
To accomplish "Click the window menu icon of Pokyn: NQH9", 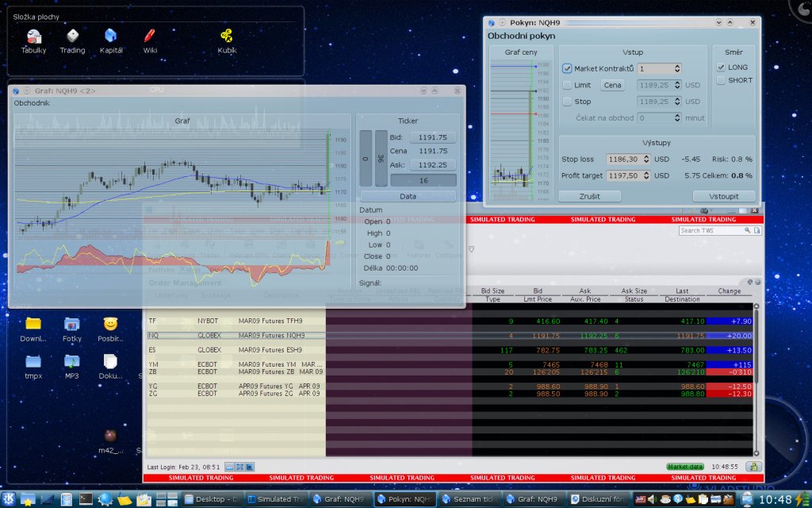I will [491, 23].
